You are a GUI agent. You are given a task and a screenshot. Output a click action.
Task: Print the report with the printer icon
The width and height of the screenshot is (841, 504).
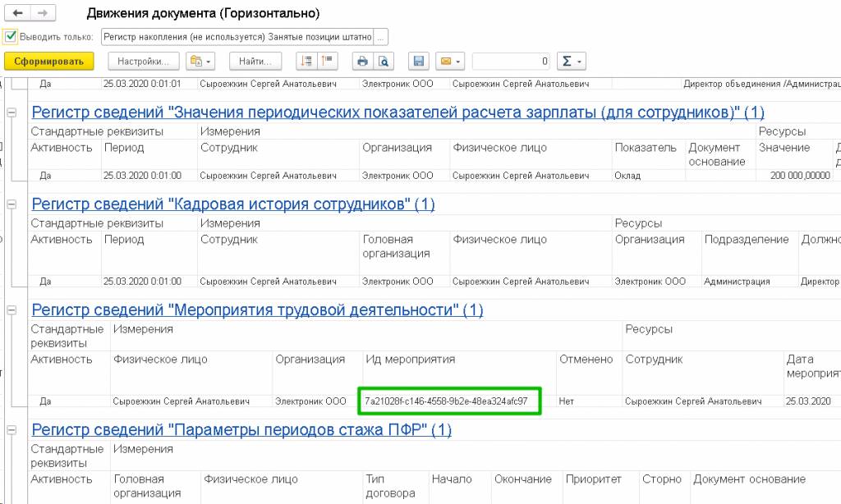click(x=362, y=61)
